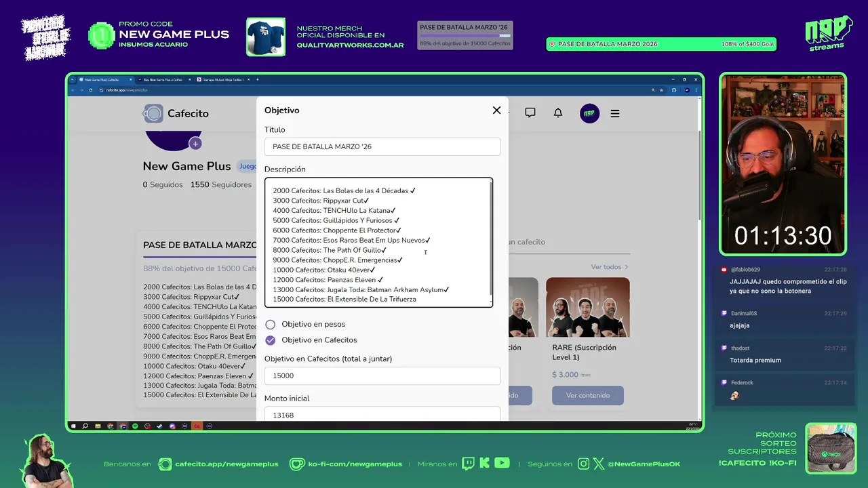
Task: Bookmark the page with the star icon
Action: tap(661, 90)
